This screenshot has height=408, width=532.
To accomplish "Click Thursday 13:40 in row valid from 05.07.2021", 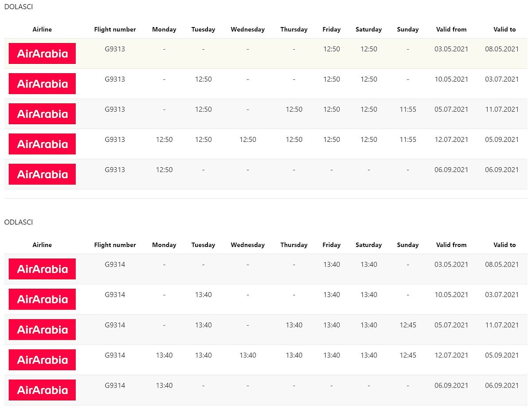I will pyautogui.click(x=294, y=325).
